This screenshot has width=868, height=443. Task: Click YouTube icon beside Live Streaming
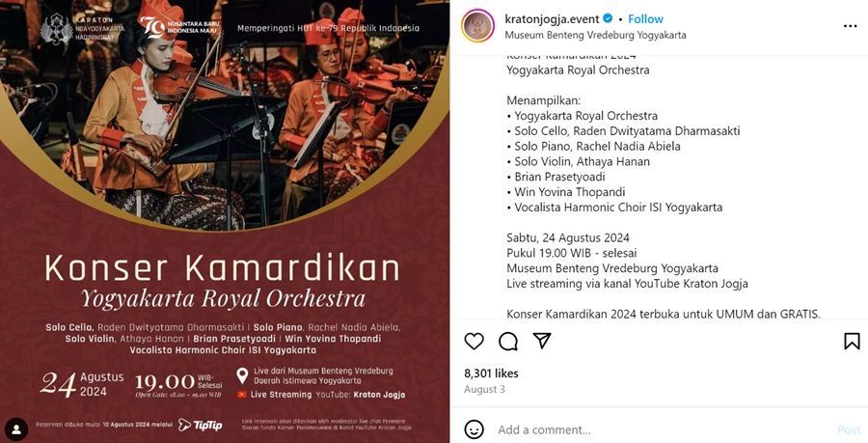242,395
